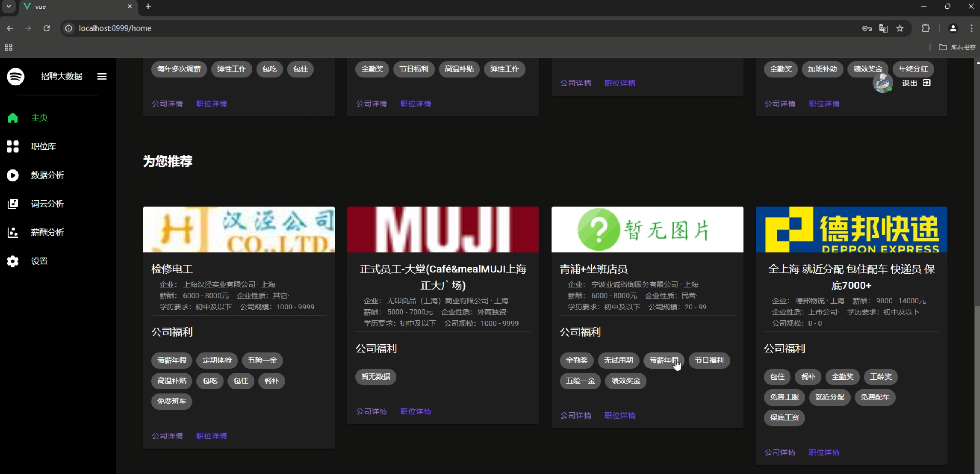The height and width of the screenshot is (474, 980).
Task: Click the 无试用期 benefit tag
Action: point(618,360)
